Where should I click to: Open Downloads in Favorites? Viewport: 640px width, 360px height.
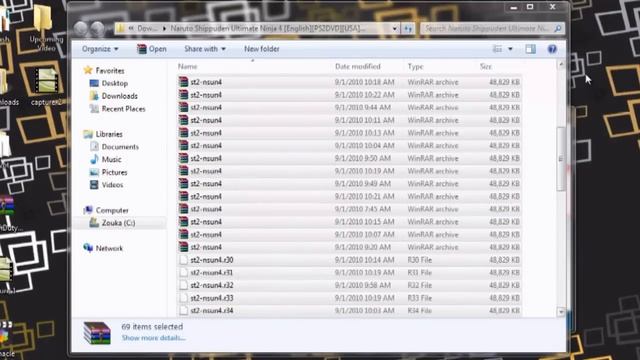(x=119, y=96)
